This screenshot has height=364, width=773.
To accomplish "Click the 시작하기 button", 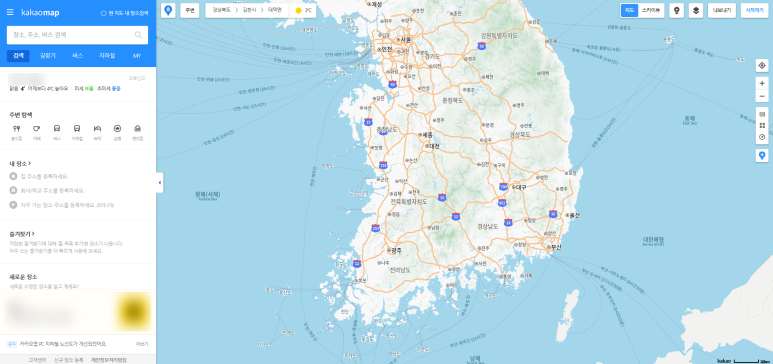I will point(754,10).
